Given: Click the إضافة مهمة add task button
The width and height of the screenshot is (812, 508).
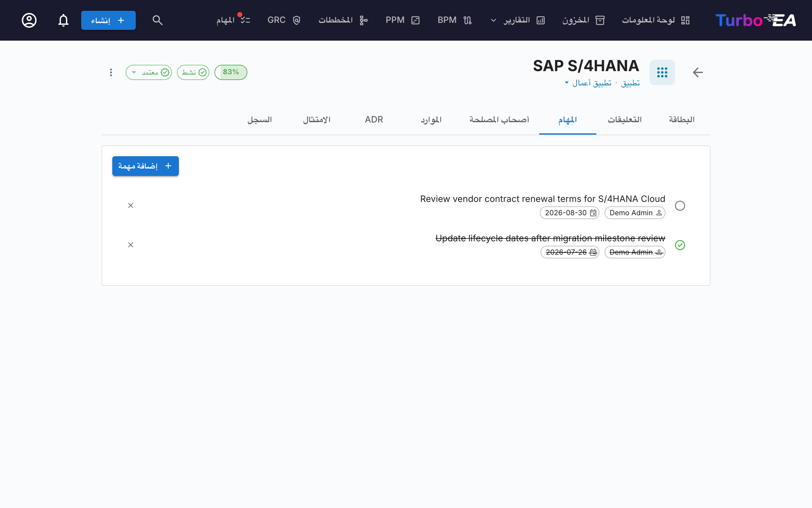Looking at the screenshot, I should click(x=145, y=166).
